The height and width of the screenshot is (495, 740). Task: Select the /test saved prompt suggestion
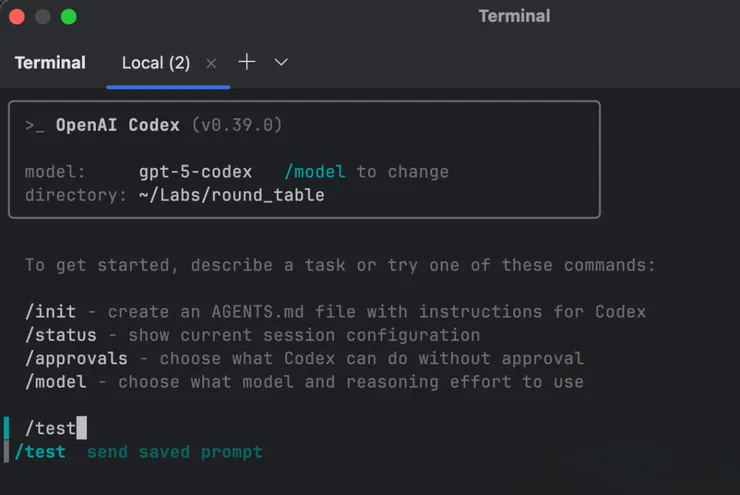pos(41,452)
